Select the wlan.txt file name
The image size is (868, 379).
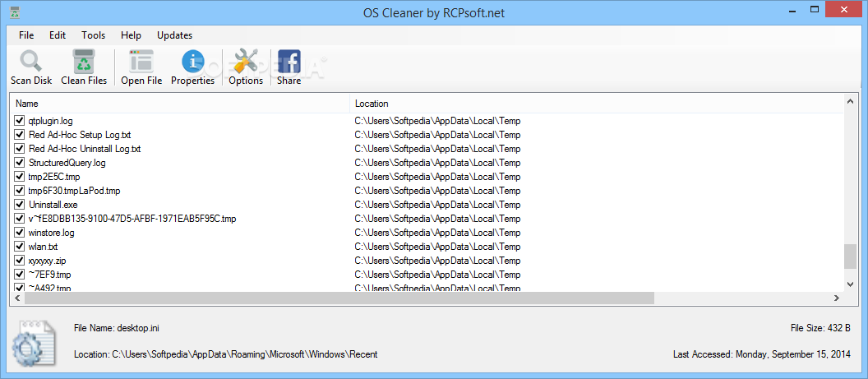[x=43, y=247]
